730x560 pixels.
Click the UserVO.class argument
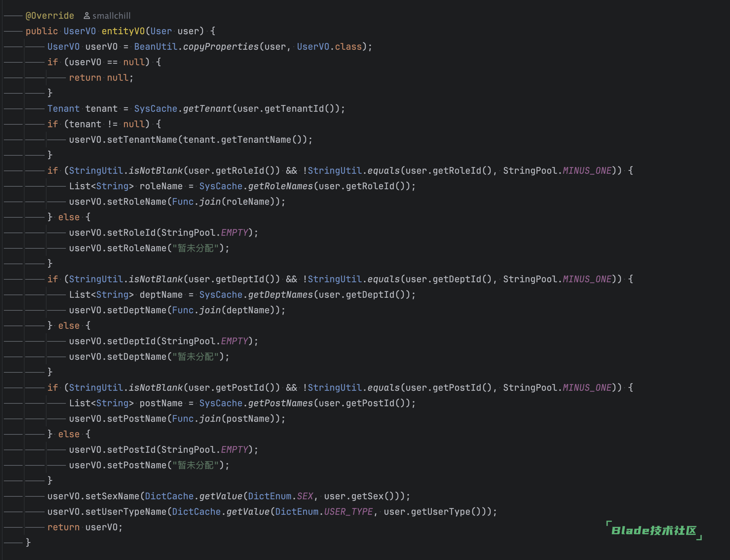tap(329, 47)
